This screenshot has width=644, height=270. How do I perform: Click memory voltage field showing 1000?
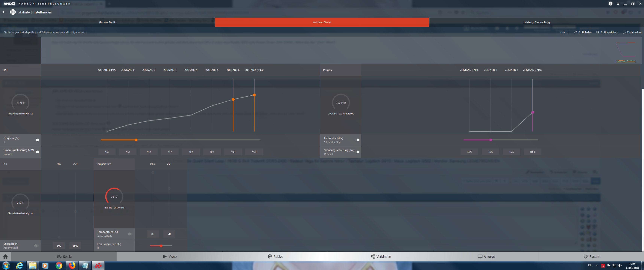(x=532, y=152)
